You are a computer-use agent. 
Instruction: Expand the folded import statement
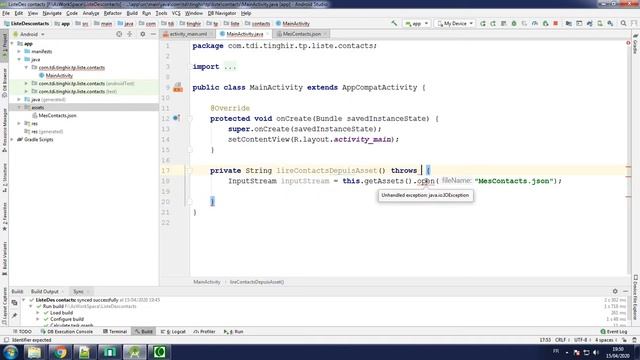[x=230, y=67]
